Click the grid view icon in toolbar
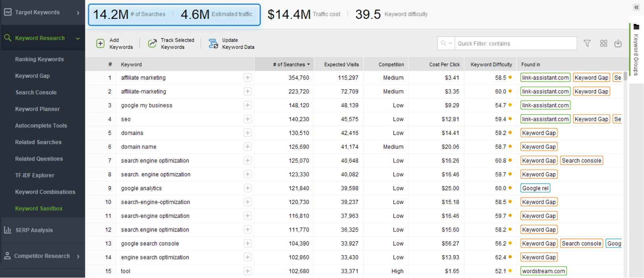 click(603, 43)
